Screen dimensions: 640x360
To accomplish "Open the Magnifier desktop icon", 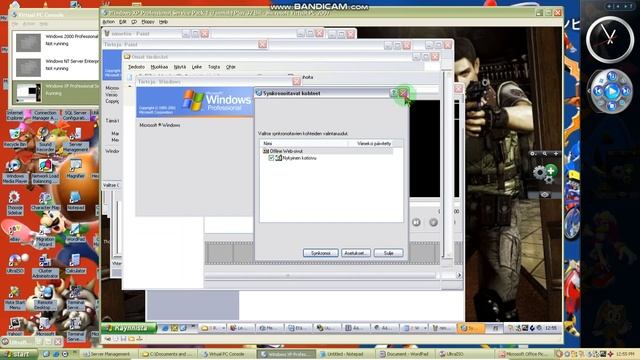I will [x=76, y=169].
